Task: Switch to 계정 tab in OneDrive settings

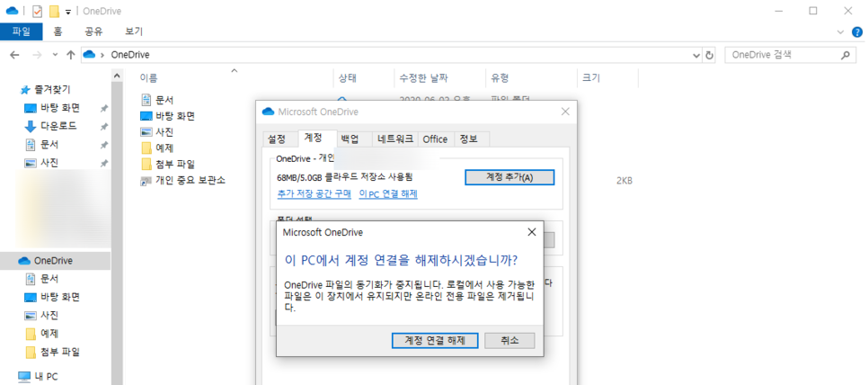Action: tap(317, 138)
